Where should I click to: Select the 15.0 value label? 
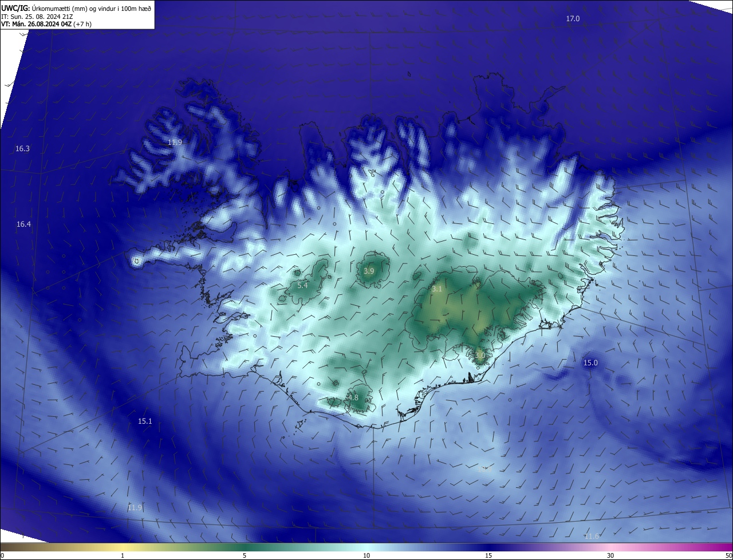pyautogui.click(x=590, y=363)
